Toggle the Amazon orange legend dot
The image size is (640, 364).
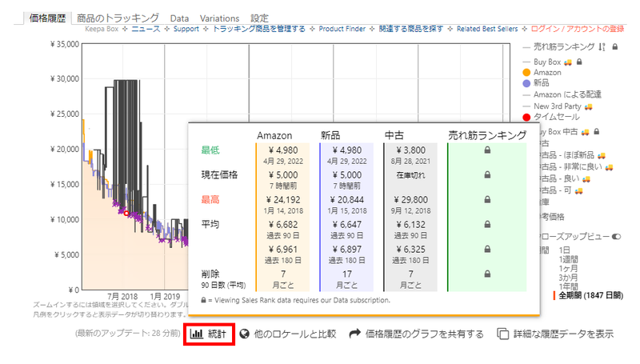click(526, 73)
